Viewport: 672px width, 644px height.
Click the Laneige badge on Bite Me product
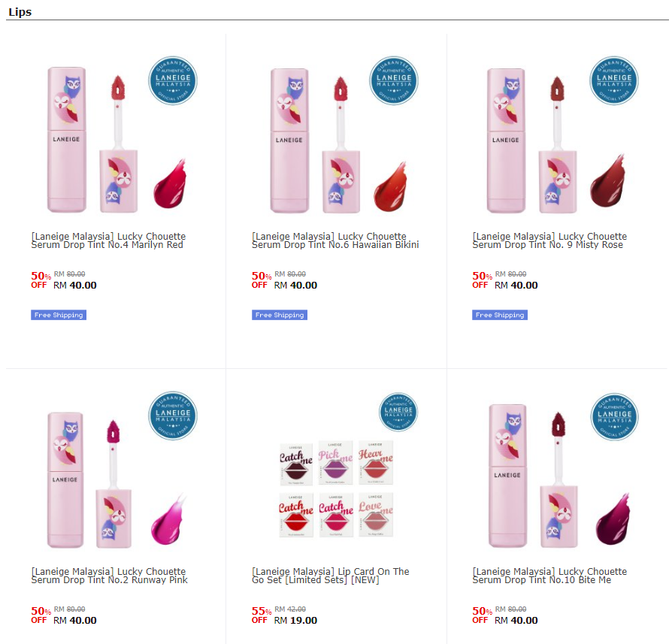tap(615, 417)
